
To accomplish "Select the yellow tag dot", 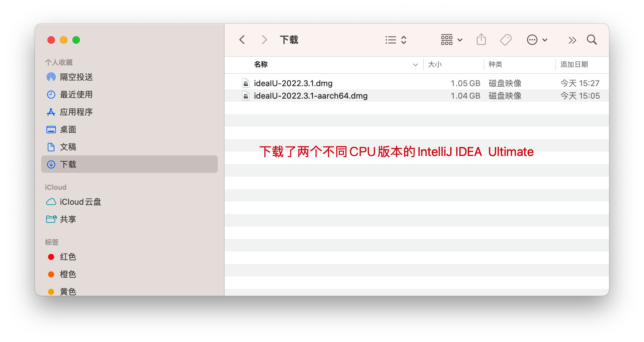I will pyautogui.click(x=51, y=292).
